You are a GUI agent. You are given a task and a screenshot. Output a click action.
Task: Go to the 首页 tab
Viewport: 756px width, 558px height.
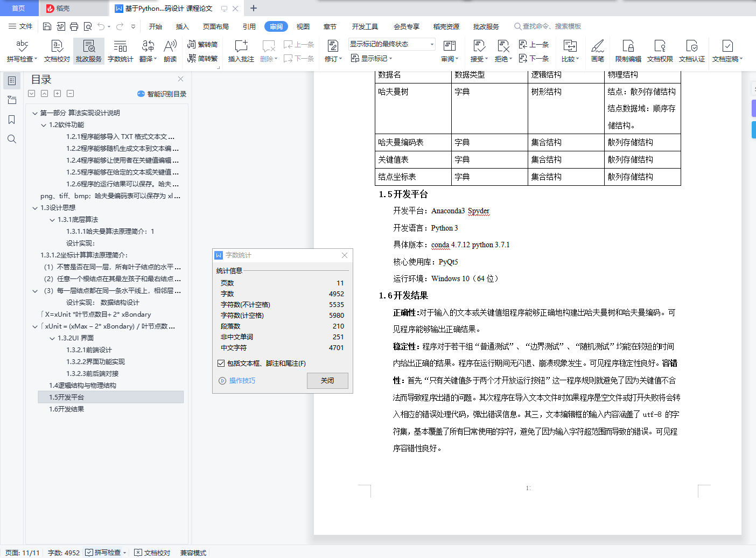click(18, 8)
